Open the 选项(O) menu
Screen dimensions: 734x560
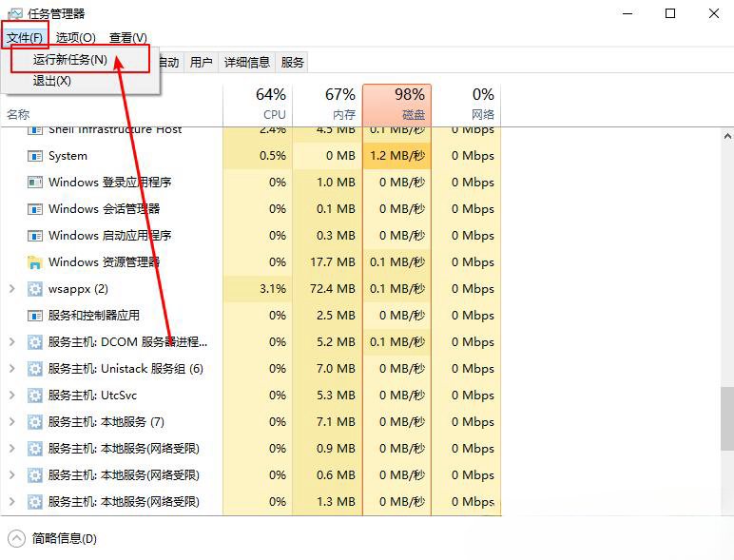(76, 37)
